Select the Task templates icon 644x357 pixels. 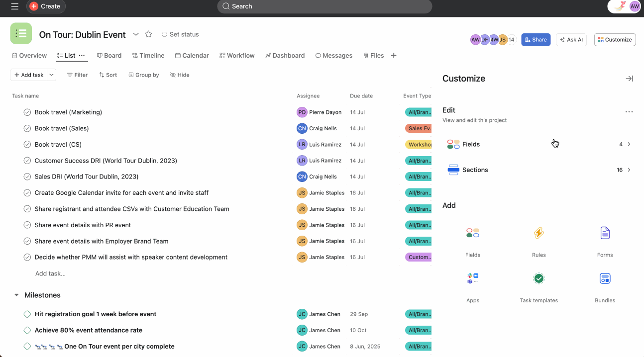point(538,278)
